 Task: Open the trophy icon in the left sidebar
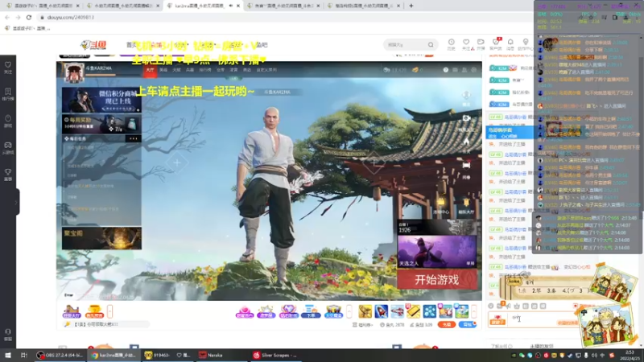(8, 175)
